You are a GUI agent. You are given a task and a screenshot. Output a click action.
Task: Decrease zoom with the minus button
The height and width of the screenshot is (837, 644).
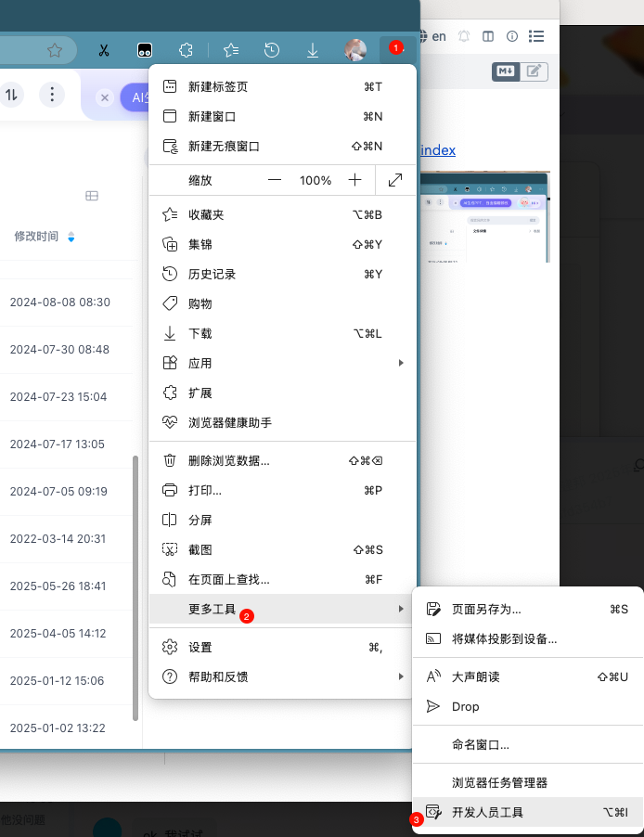point(275,180)
